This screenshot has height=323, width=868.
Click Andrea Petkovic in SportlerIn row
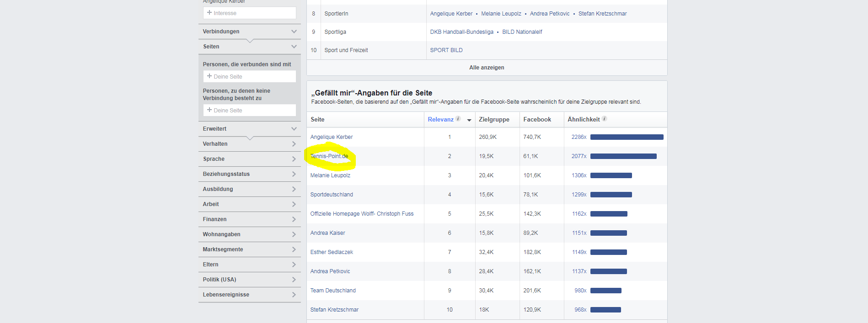tap(550, 14)
